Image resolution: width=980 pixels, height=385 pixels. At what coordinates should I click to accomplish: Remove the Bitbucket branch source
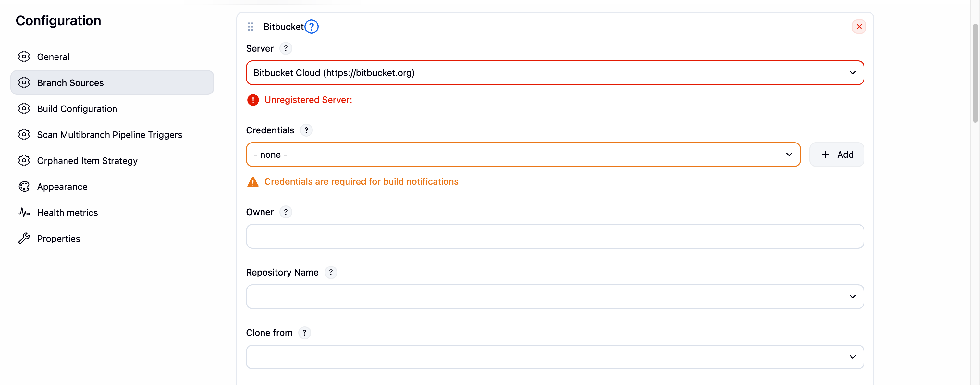coord(859,27)
